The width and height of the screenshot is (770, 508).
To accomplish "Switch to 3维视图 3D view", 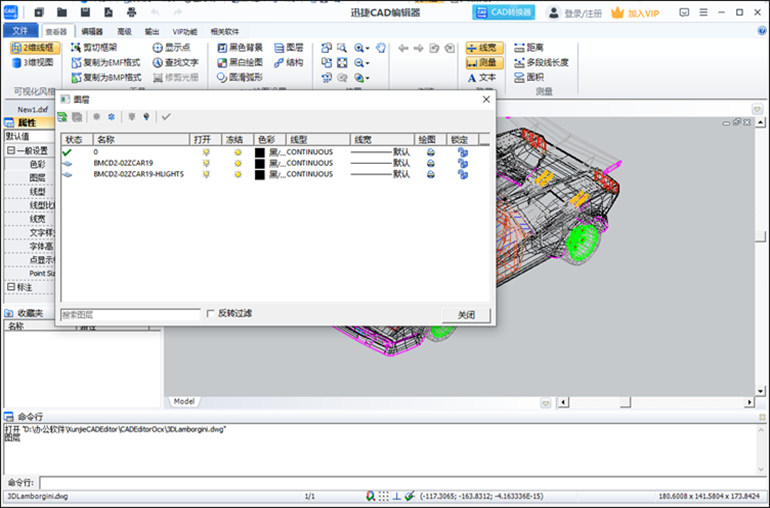I will (x=32, y=62).
